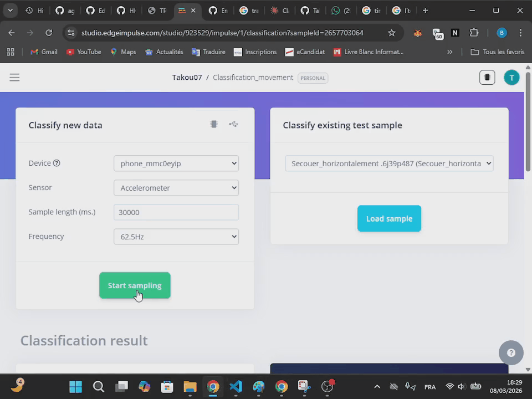Open the floating help button
This screenshot has height=399, width=532.
point(511,353)
